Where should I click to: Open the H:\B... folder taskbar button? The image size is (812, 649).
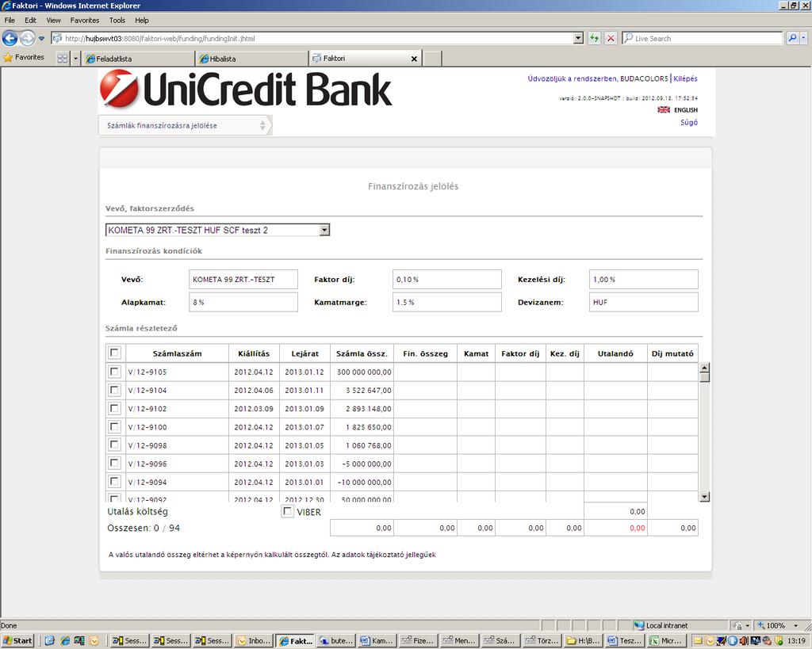coord(583,641)
